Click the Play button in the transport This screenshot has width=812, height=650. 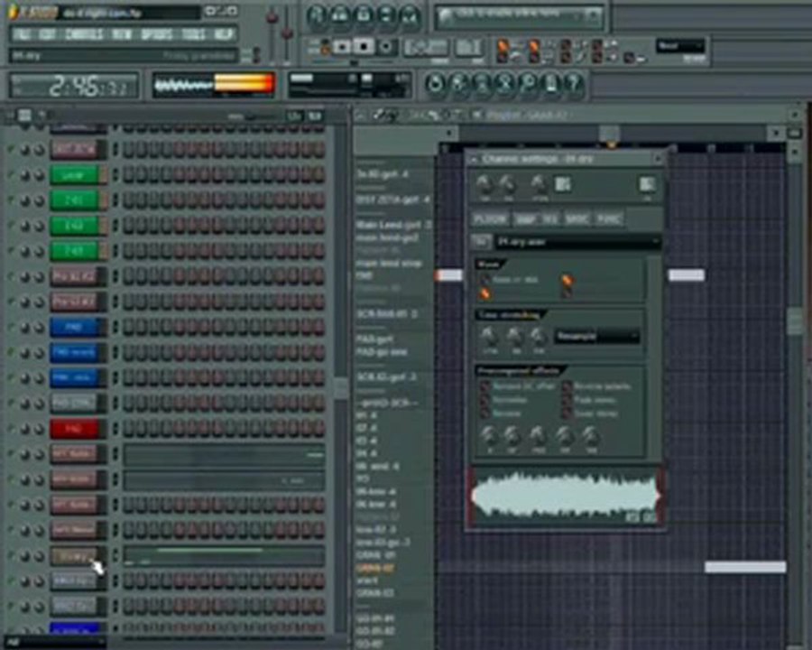tap(341, 47)
